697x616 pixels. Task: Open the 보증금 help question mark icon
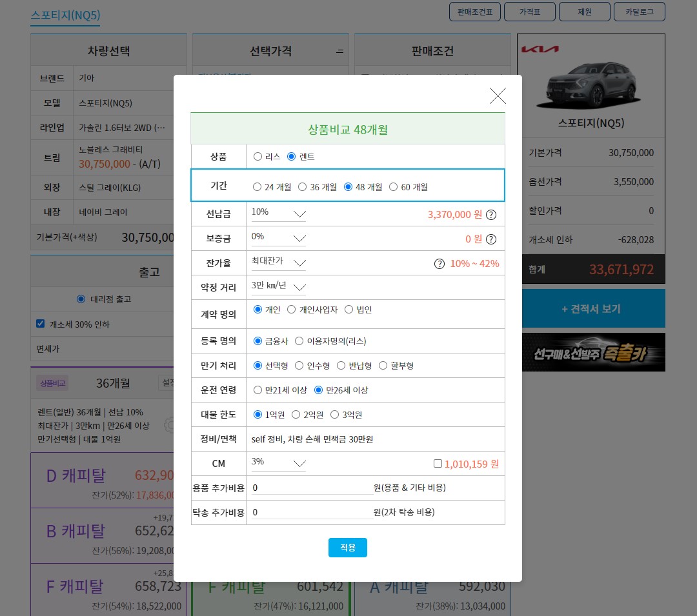click(490, 239)
